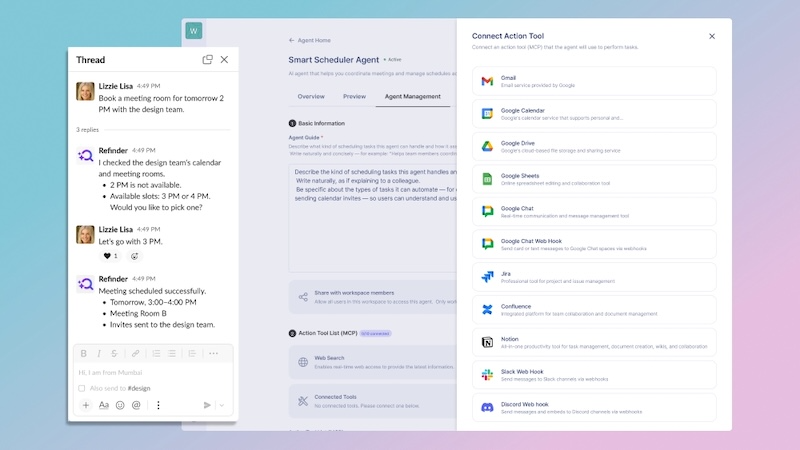Open emoji picker in thread composer
This screenshot has height=450, width=800.
click(x=120, y=405)
